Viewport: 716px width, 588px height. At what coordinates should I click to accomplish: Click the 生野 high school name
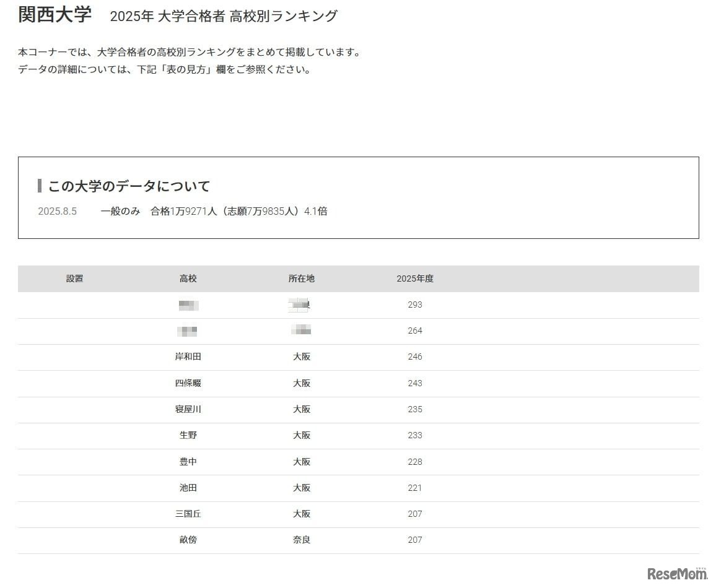[188, 435]
